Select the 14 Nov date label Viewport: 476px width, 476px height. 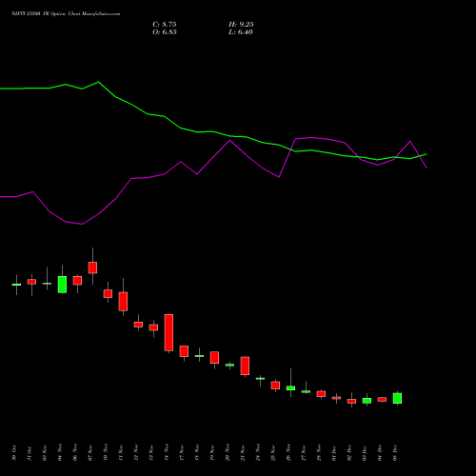pyautogui.click(x=167, y=453)
